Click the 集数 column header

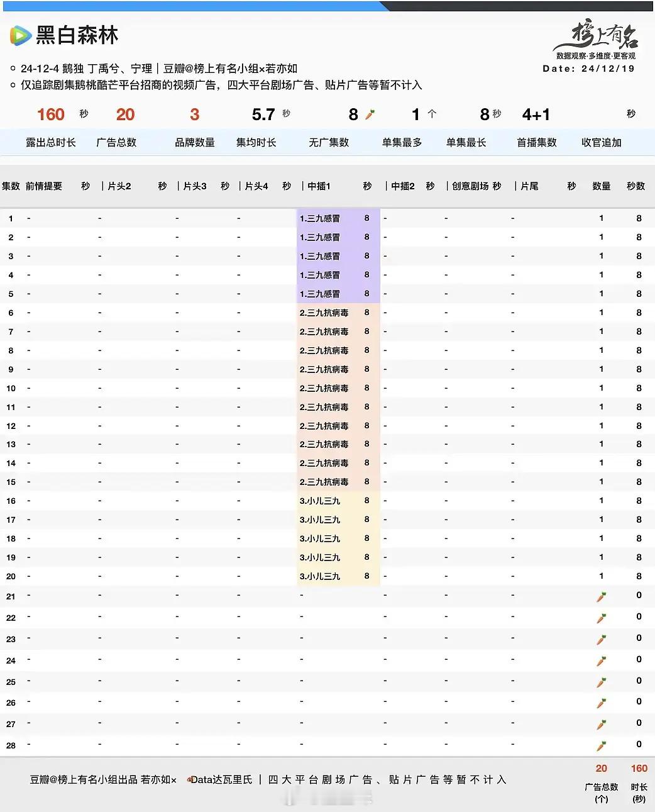pyautogui.click(x=11, y=186)
